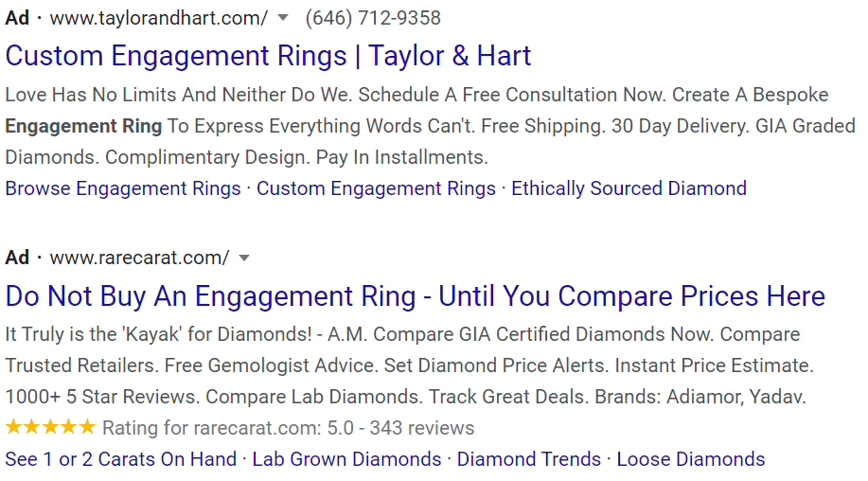Visit Ethically Sourced Diamond sitelink
The image size is (868, 481).
click(x=629, y=188)
